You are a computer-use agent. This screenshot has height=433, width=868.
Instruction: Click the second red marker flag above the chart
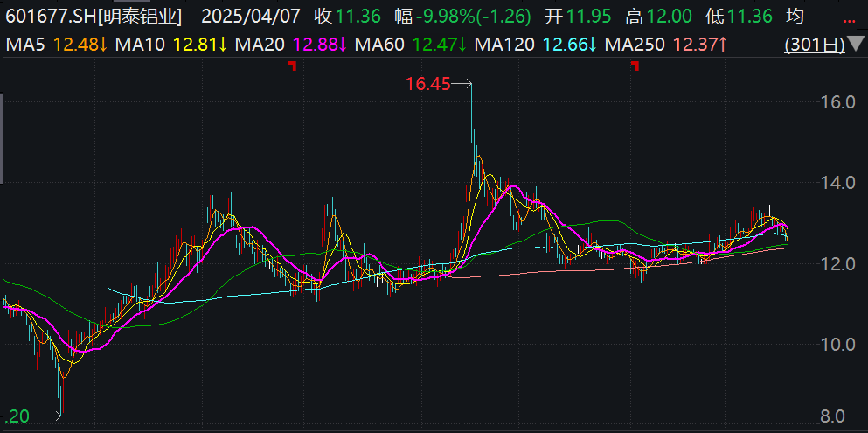pos(635,66)
